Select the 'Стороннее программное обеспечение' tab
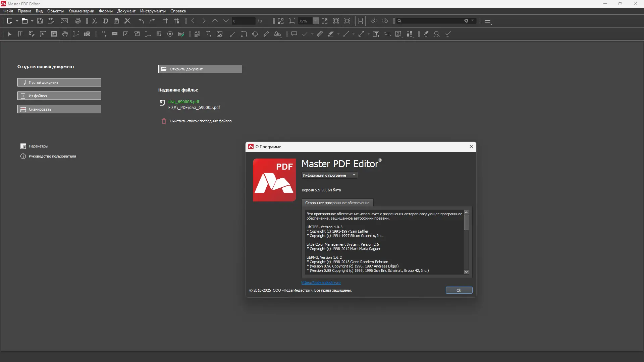644x362 pixels. (337, 203)
